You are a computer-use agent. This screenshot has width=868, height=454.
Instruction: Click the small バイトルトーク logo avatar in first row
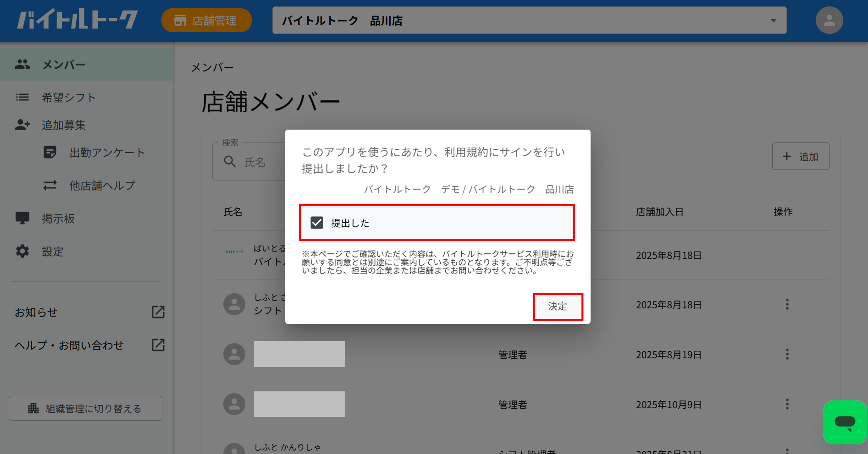[x=234, y=251]
